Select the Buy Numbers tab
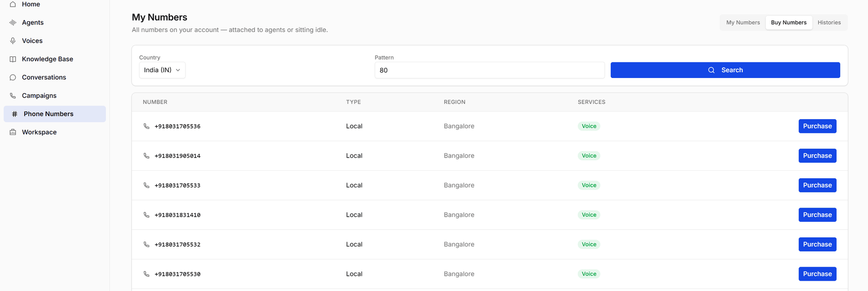The height and width of the screenshot is (291, 868). pos(789,23)
